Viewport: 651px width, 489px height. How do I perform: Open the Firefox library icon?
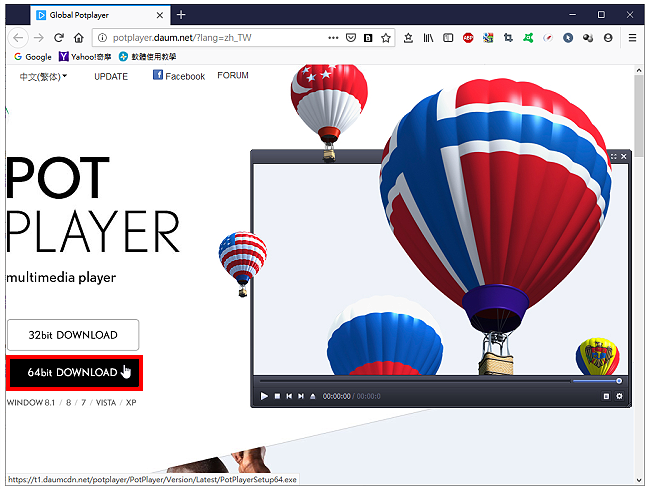coord(428,38)
